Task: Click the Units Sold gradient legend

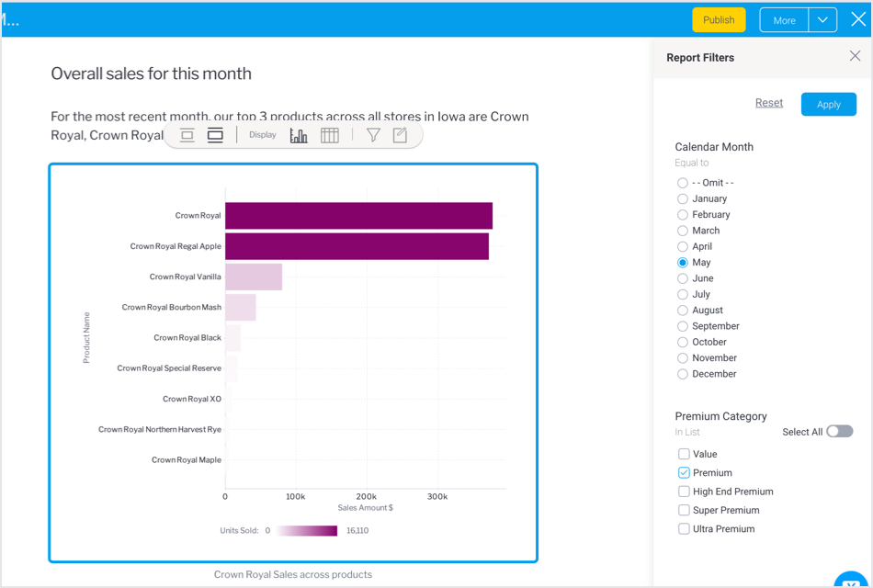Action: [x=308, y=531]
